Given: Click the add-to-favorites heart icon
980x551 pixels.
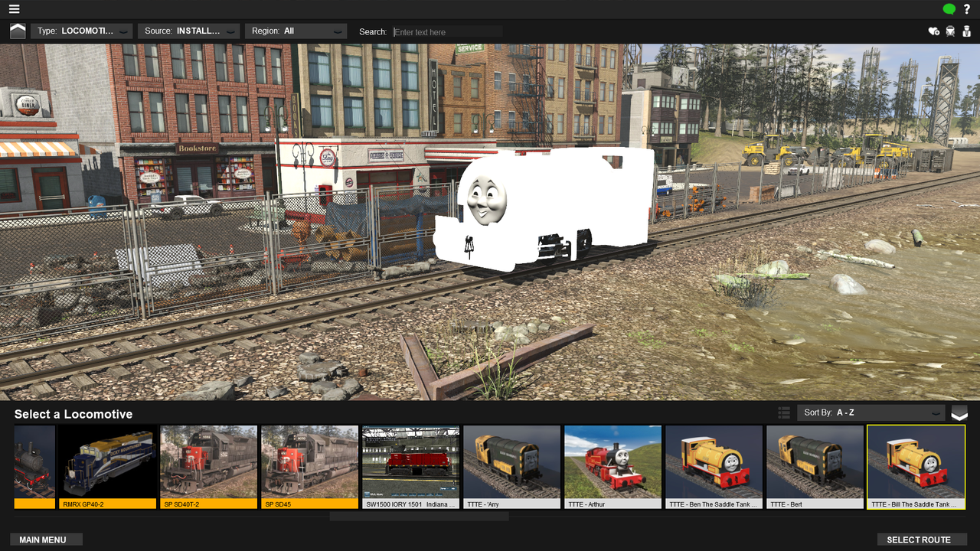Looking at the screenshot, I should click(x=933, y=31).
